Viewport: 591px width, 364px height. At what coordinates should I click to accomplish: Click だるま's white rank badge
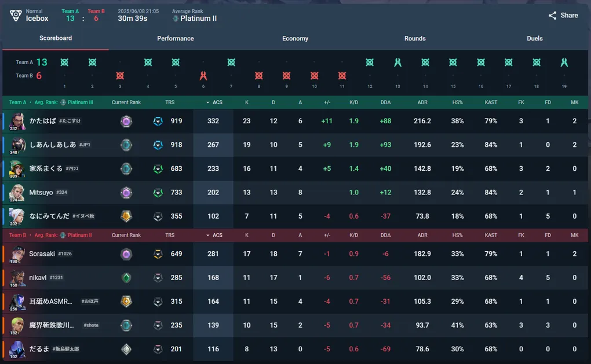click(x=126, y=350)
